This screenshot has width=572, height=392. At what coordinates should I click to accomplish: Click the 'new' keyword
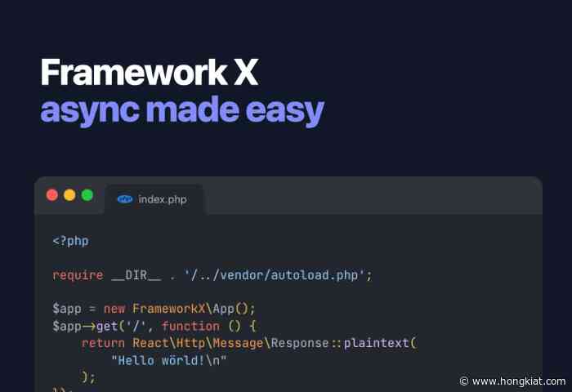point(114,309)
